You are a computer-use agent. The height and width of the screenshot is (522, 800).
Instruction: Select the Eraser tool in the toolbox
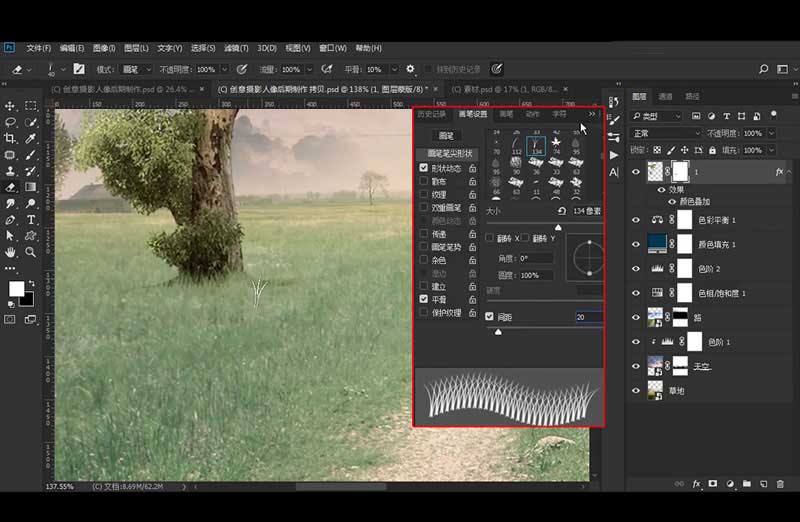[x=10, y=187]
